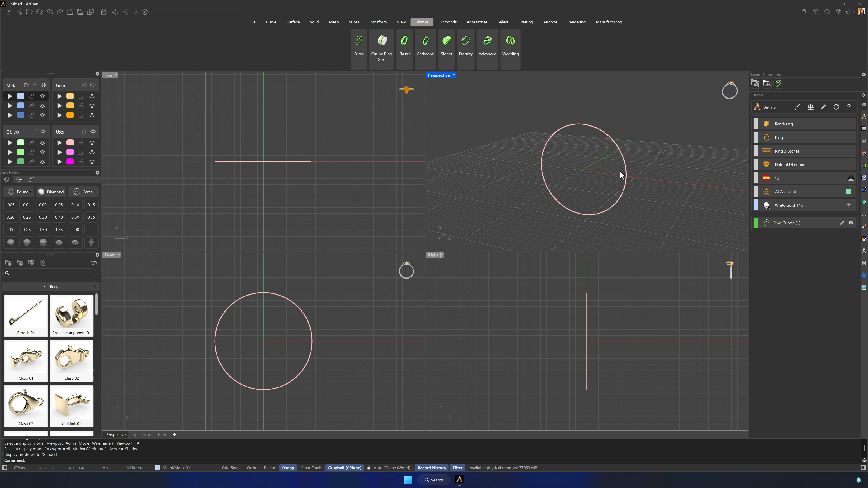The width and height of the screenshot is (868, 488).
Task: Open the Eternity shank tool
Action: (x=466, y=49)
